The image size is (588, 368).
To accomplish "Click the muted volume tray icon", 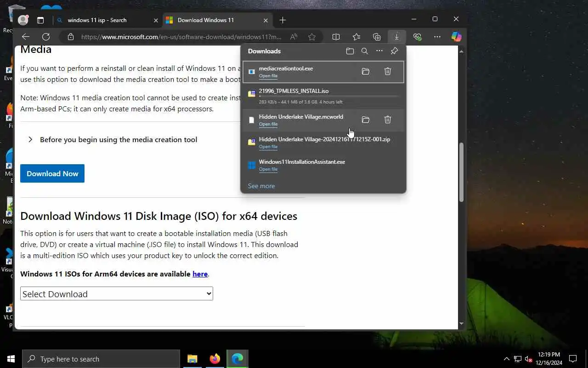I will (x=529, y=359).
